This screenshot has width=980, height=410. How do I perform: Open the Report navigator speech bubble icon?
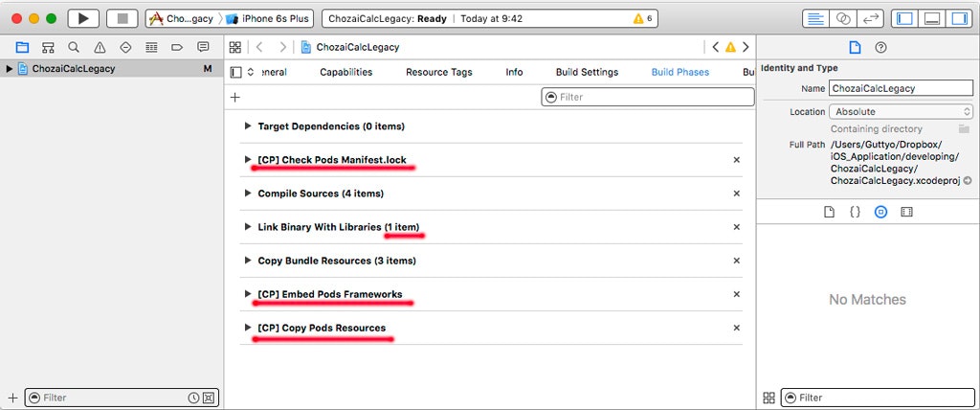203,47
